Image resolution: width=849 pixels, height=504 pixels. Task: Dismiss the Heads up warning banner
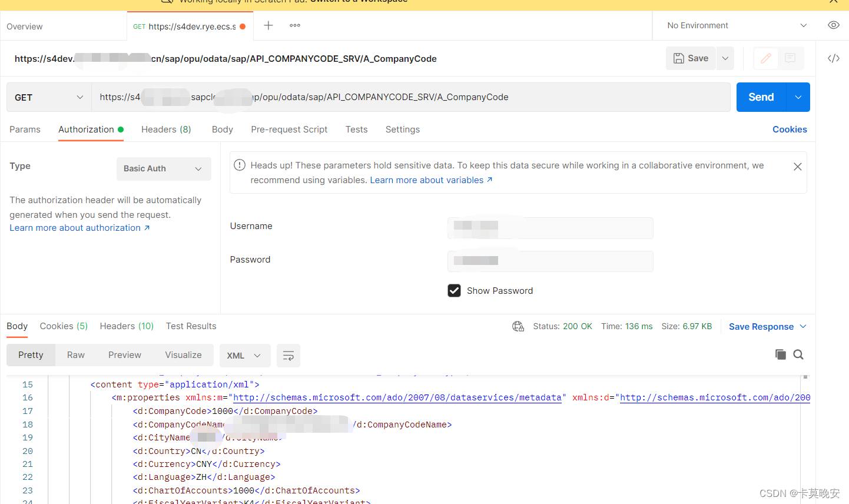[x=798, y=167]
